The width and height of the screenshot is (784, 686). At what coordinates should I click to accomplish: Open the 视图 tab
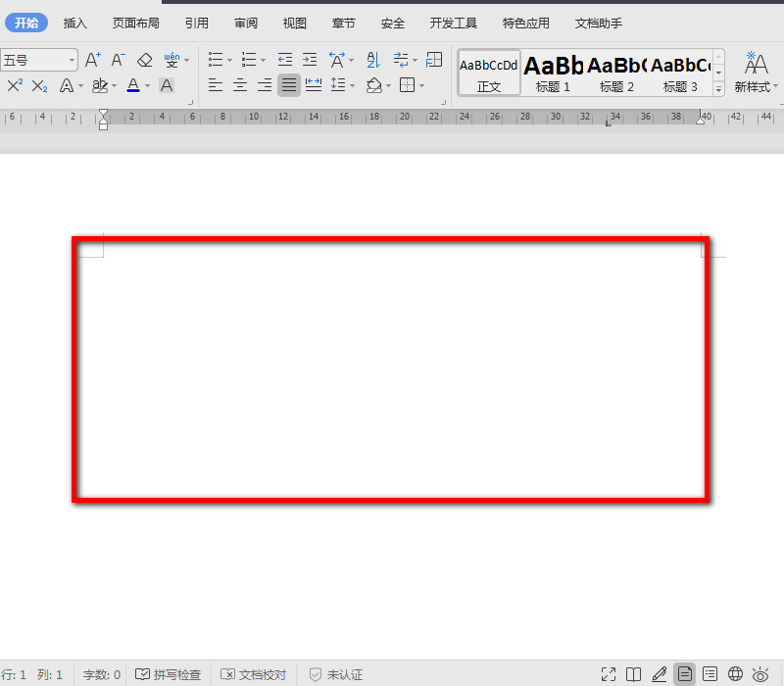tap(295, 23)
